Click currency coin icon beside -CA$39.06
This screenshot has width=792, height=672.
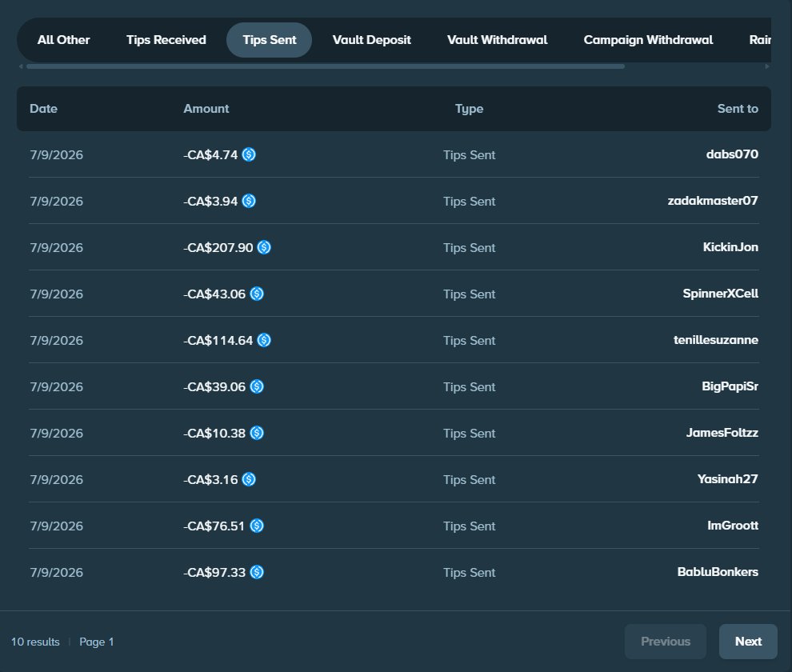[x=257, y=386]
